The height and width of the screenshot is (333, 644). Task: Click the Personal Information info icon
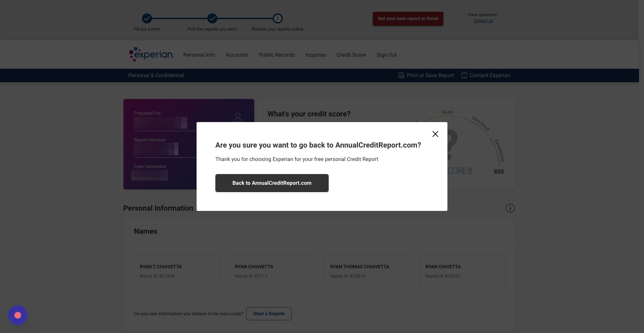[x=510, y=208]
